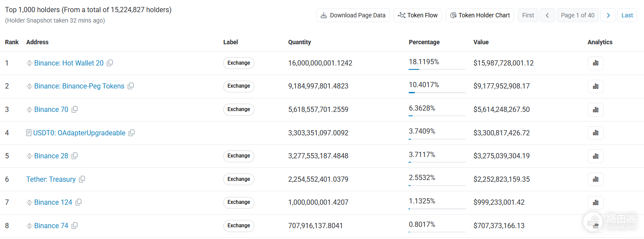Click the Label column header
644x239 pixels.
coord(231,42)
